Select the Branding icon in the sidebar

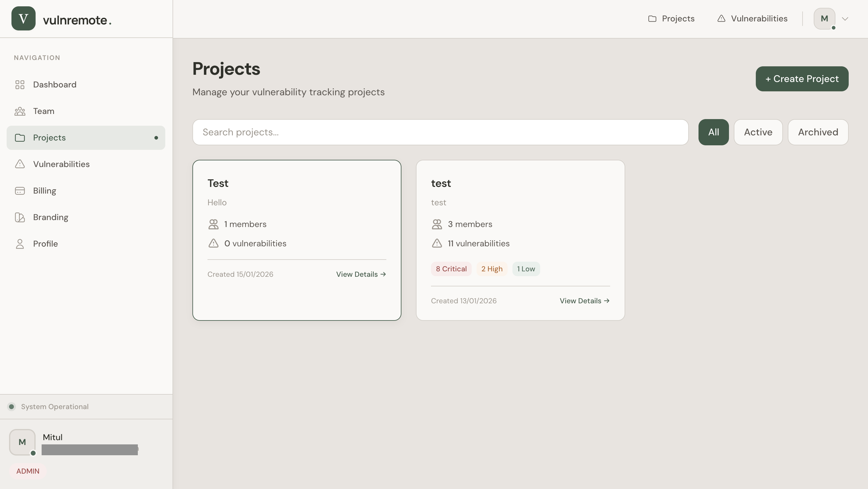[x=20, y=217]
